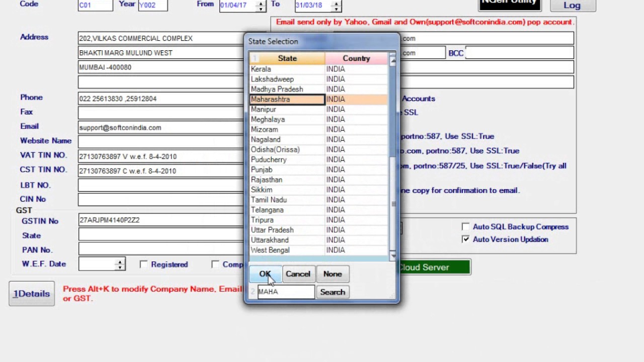The height and width of the screenshot is (362, 644).
Task: Click the W.E.F. Date input field
Action: coord(97,264)
